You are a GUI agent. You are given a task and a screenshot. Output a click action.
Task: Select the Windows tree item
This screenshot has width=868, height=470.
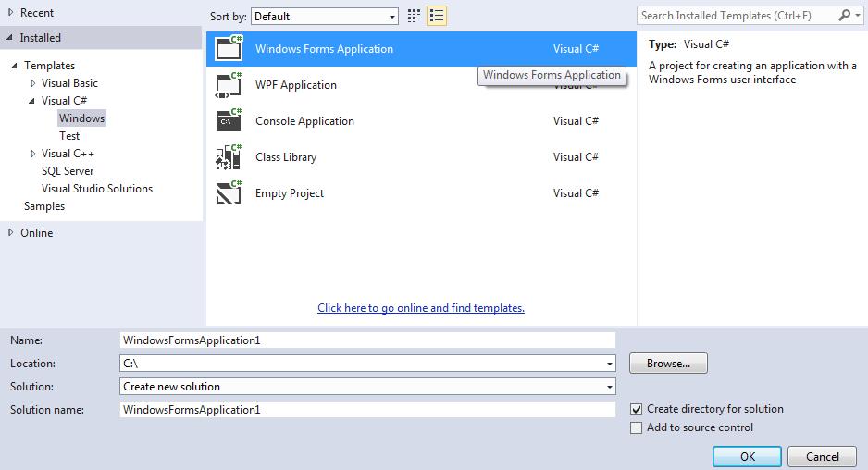click(82, 117)
